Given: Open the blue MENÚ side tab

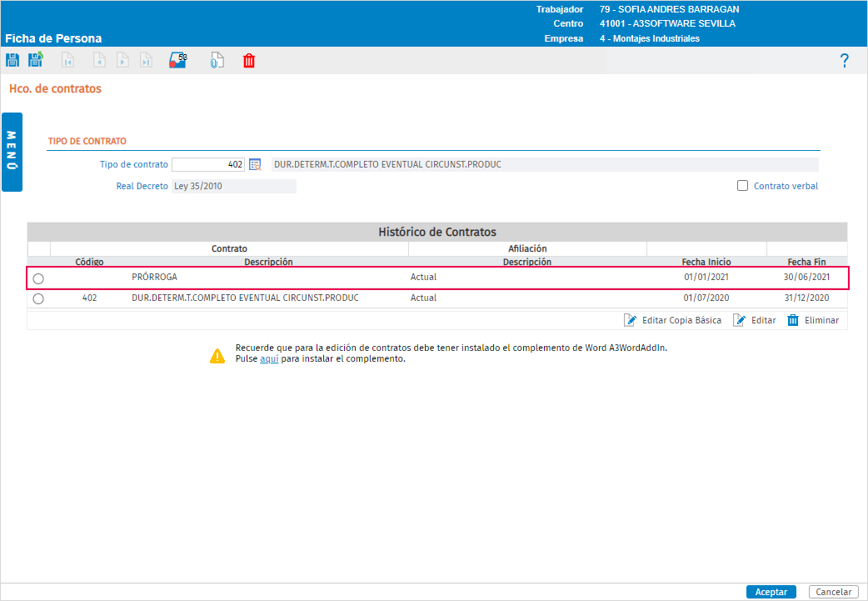Looking at the screenshot, I should [x=12, y=152].
